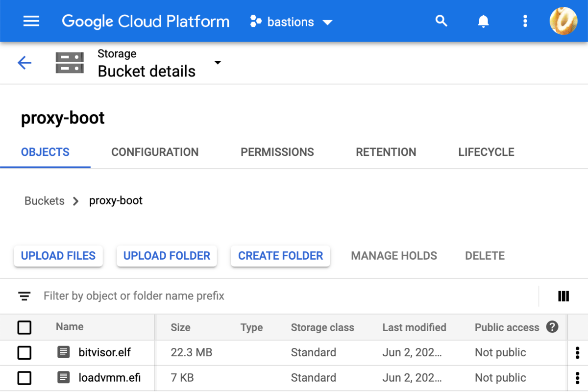Click the proxy-boot breadcrumb item
This screenshot has height=392, width=588.
tap(116, 201)
